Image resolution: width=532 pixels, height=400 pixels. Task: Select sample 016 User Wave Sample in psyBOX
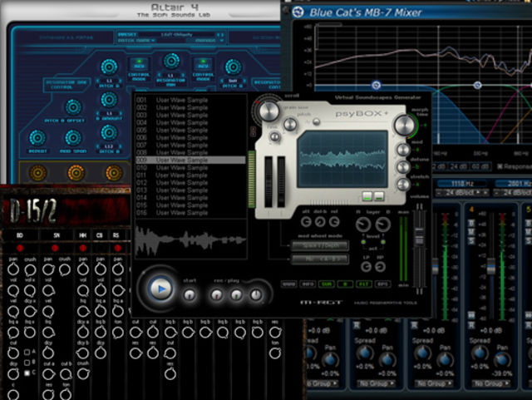(190, 213)
